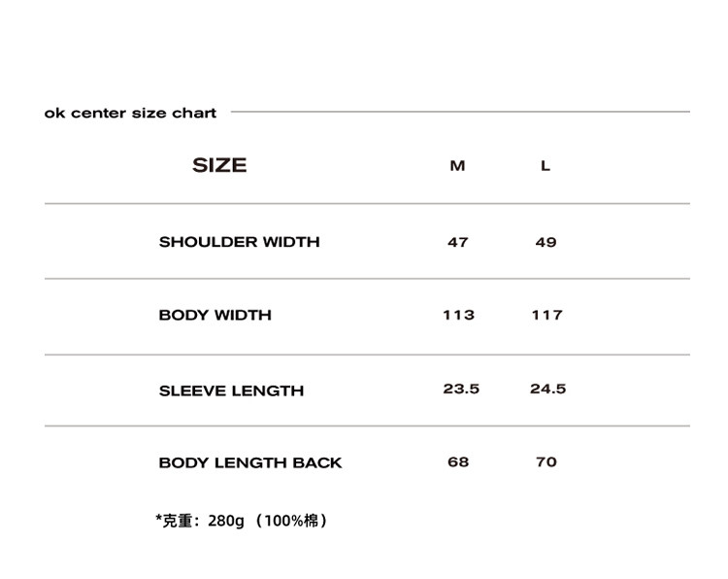The image size is (728, 579).
Task: Select the SHOULDER WIDTH row label
Action: (x=239, y=242)
